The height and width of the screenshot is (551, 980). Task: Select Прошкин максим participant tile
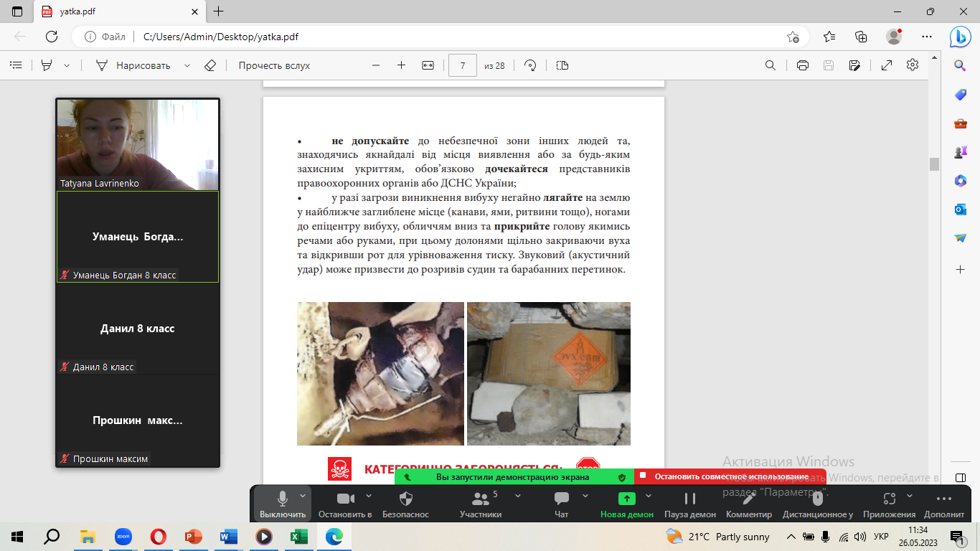tap(138, 420)
